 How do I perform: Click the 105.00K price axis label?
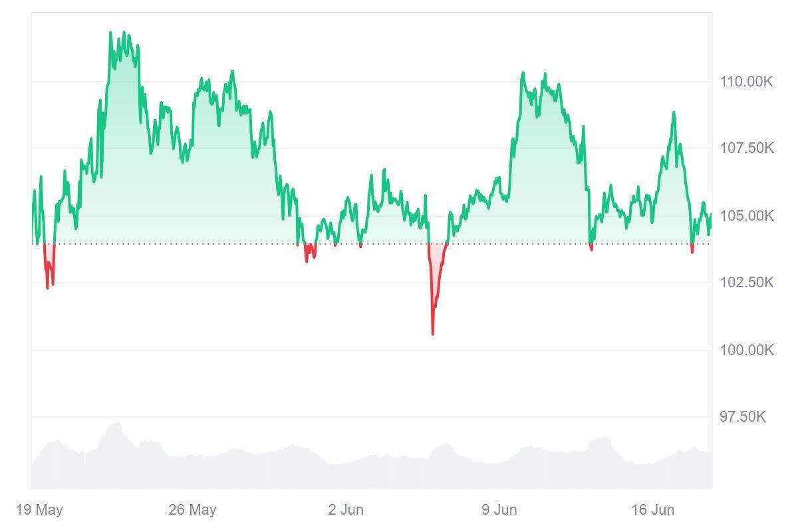(746, 216)
